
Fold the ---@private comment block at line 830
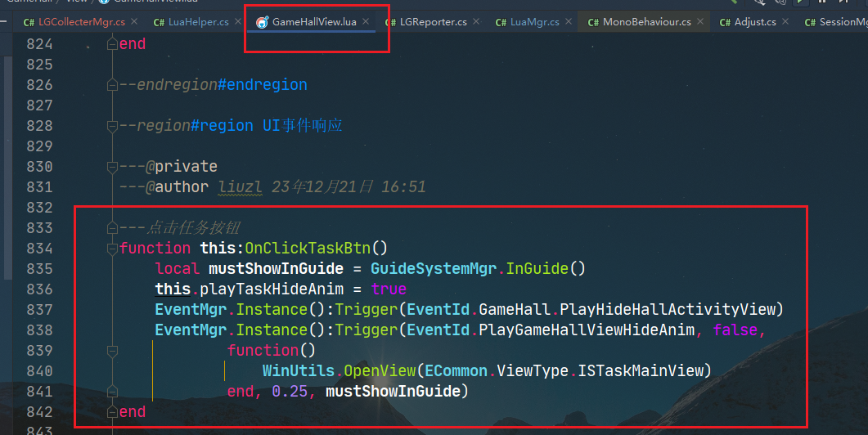pos(112,167)
